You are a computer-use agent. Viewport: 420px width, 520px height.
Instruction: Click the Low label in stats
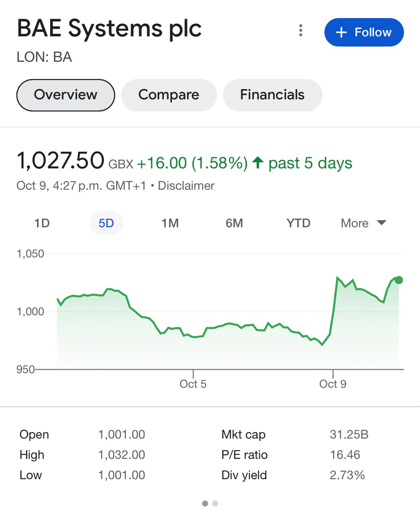pyautogui.click(x=31, y=475)
